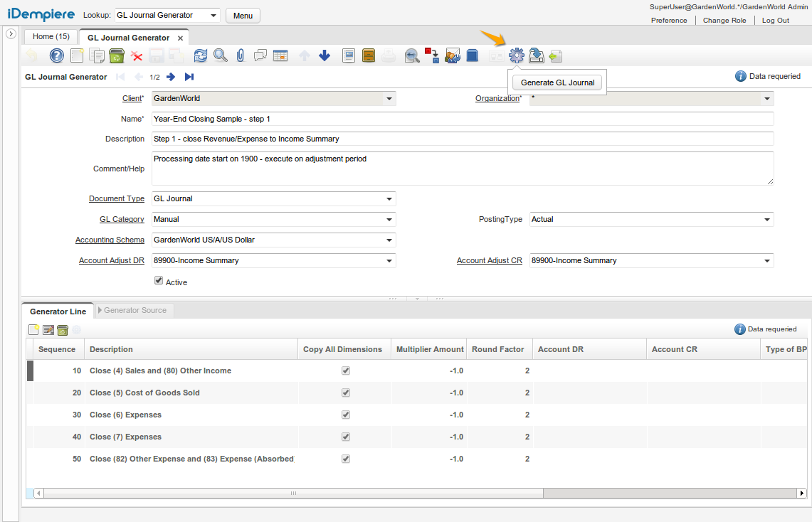The image size is (812, 522).
Task: Click the Help question mark toolbar icon
Action: click(57, 55)
